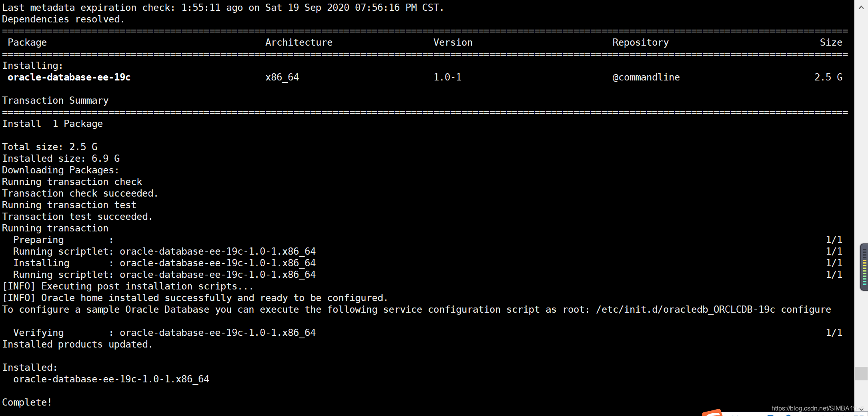Screen dimensions: 868x416
Task: Click the "1/1" counter on the Preparing row
Action: [x=834, y=240]
